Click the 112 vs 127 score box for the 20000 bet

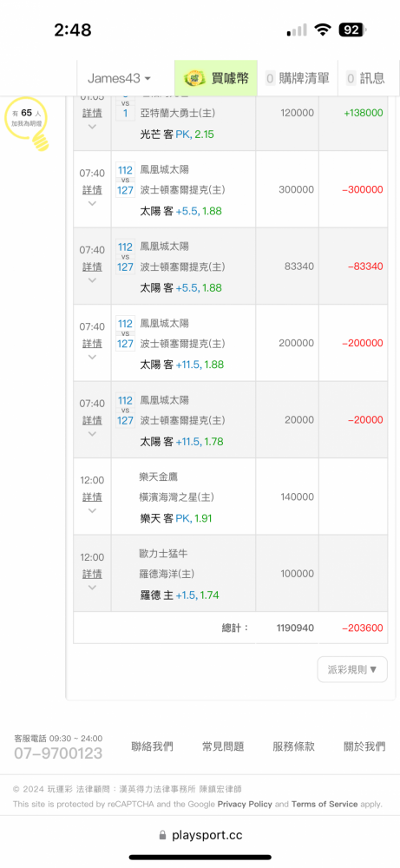point(126,411)
